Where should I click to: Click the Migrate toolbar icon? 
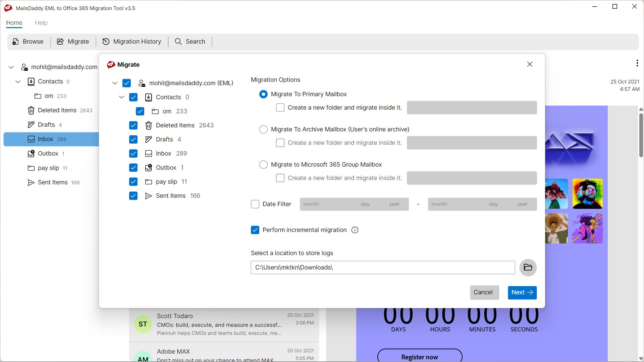click(x=60, y=42)
